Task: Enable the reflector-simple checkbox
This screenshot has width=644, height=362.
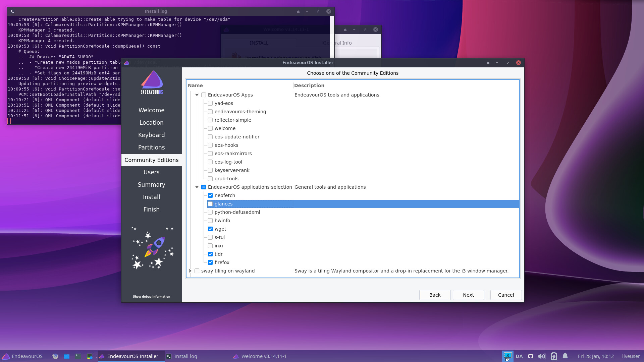Action: tap(210, 120)
